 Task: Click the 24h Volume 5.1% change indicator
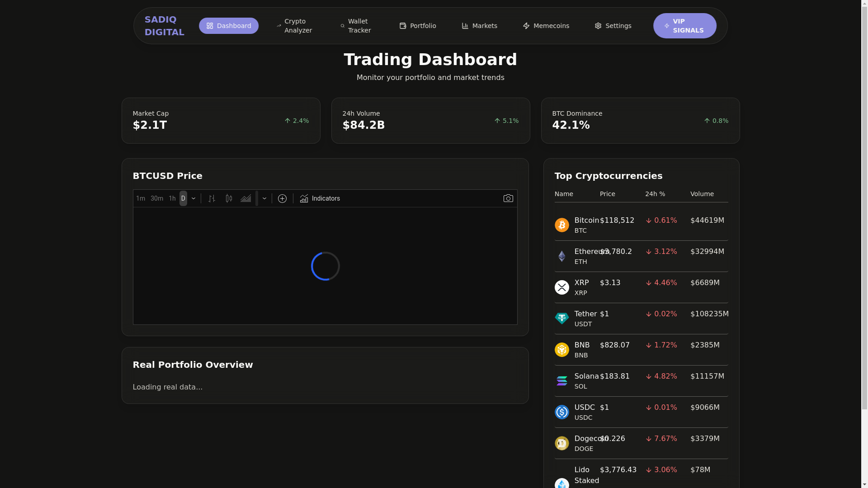[x=506, y=121]
